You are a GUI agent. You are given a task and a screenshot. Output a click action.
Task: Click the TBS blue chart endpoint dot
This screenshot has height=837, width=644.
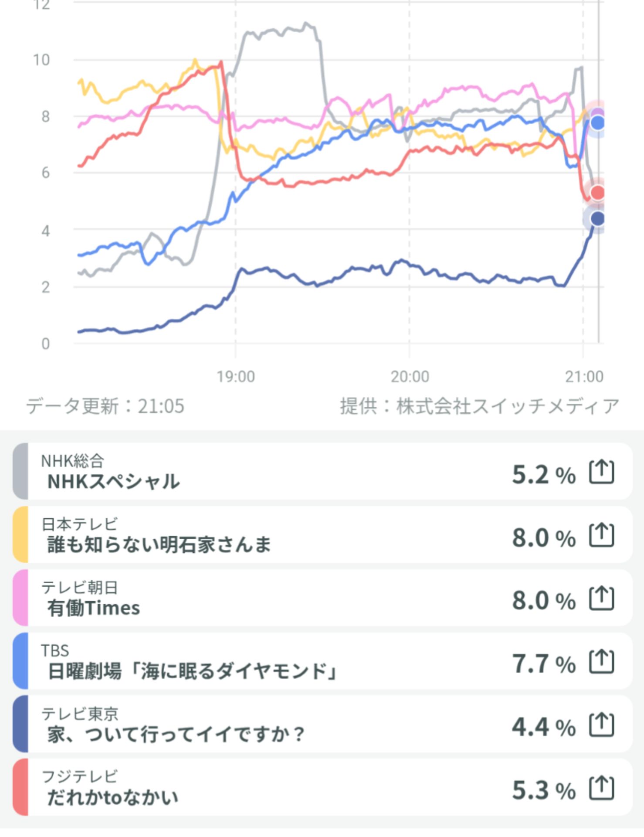pyautogui.click(x=598, y=123)
